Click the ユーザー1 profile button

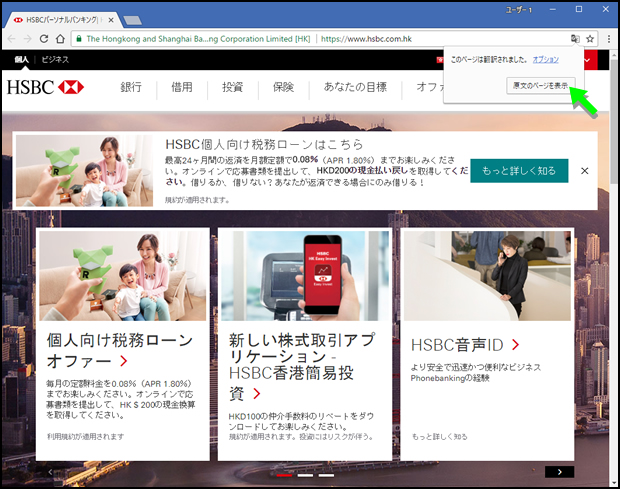519,10
